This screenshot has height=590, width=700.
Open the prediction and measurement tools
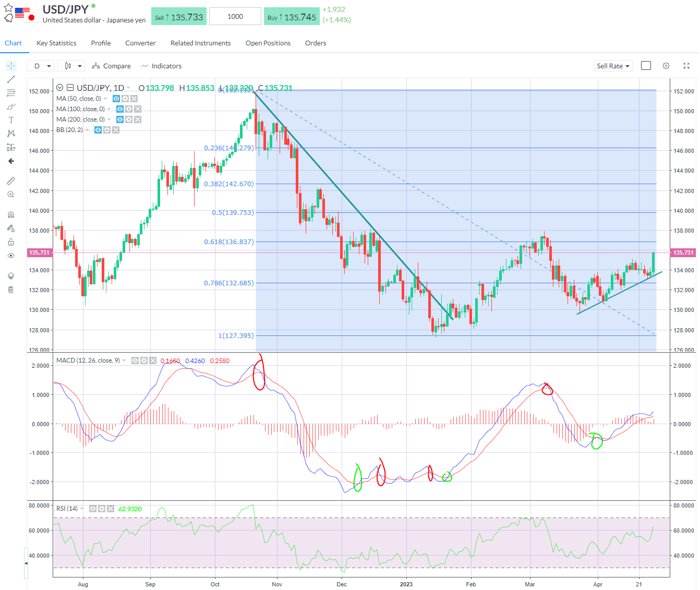11,147
